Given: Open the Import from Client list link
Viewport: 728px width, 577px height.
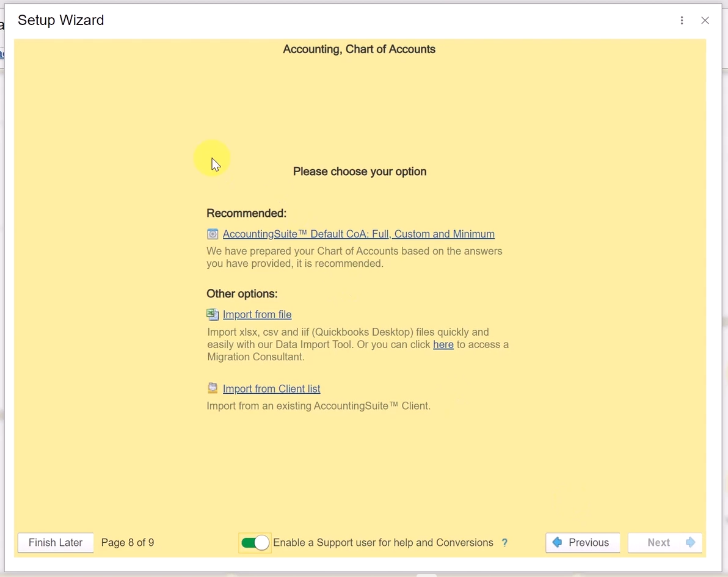Looking at the screenshot, I should pyautogui.click(x=272, y=388).
